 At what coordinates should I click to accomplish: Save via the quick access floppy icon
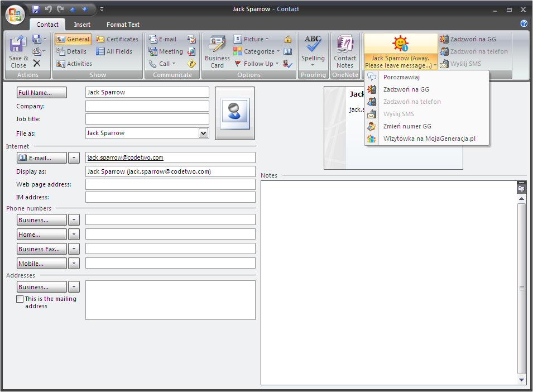(36, 9)
